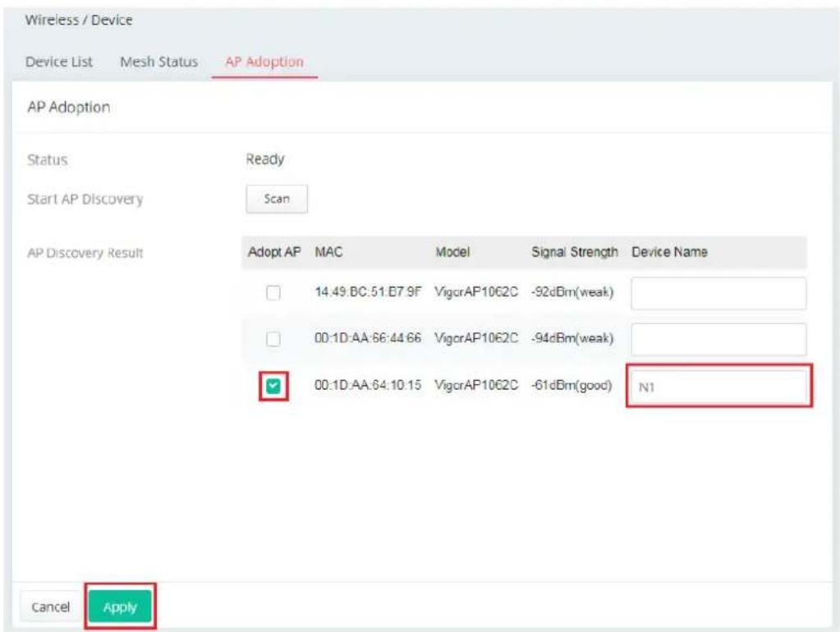This screenshot has width=840, height=632.
Task: Click the -92dBm(weak) signal value
Action: click(x=572, y=292)
